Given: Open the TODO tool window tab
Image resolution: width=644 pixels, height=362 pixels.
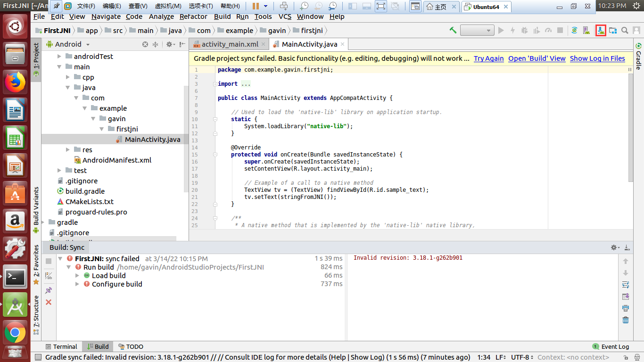Looking at the screenshot, I should [131, 346].
